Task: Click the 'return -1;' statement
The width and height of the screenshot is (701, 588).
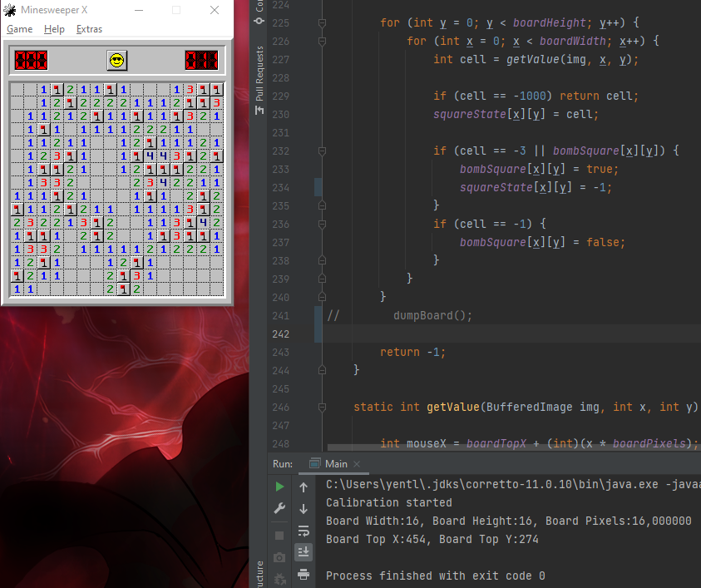Action: [412, 353]
